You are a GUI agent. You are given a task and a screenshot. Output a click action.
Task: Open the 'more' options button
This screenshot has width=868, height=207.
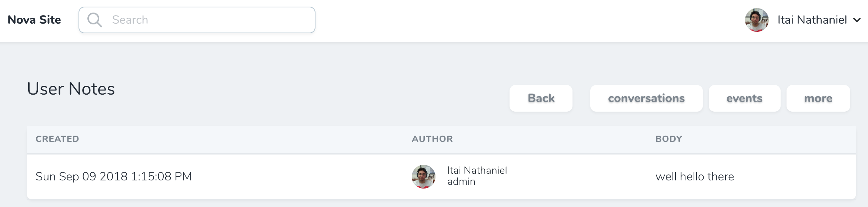[818, 98]
